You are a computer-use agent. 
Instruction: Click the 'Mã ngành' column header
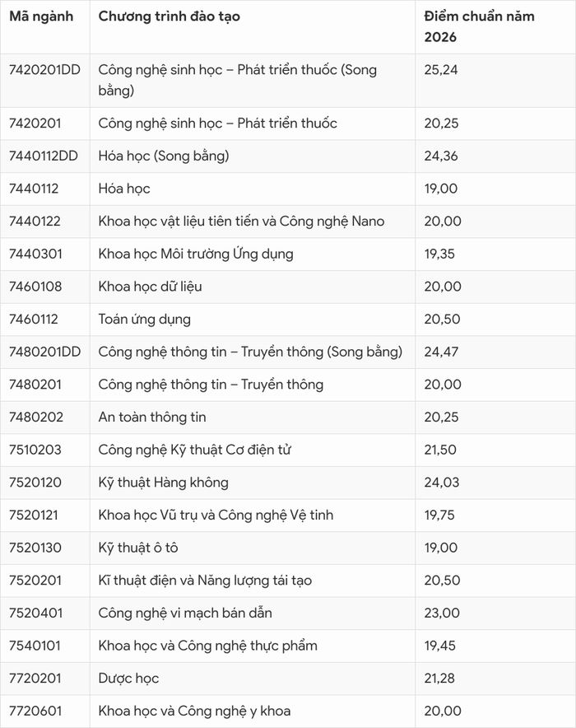pyautogui.click(x=41, y=16)
